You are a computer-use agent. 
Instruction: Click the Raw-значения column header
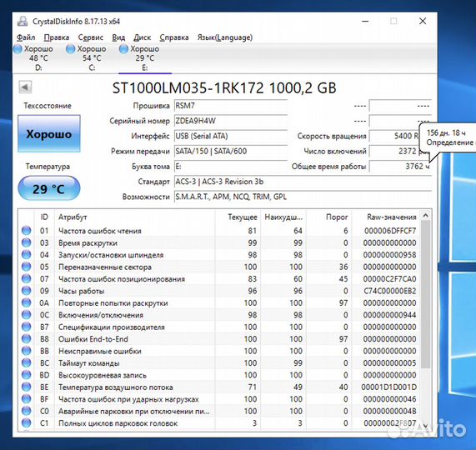(385, 217)
